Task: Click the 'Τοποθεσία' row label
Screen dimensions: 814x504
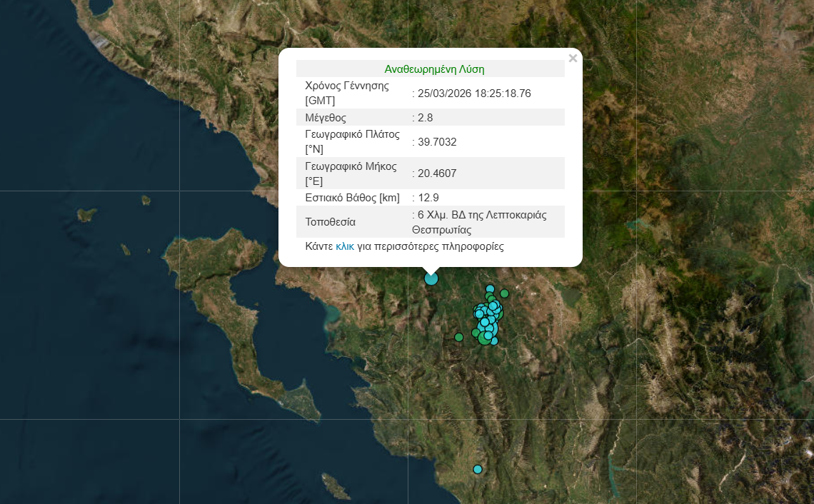Action: (x=330, y=222)
